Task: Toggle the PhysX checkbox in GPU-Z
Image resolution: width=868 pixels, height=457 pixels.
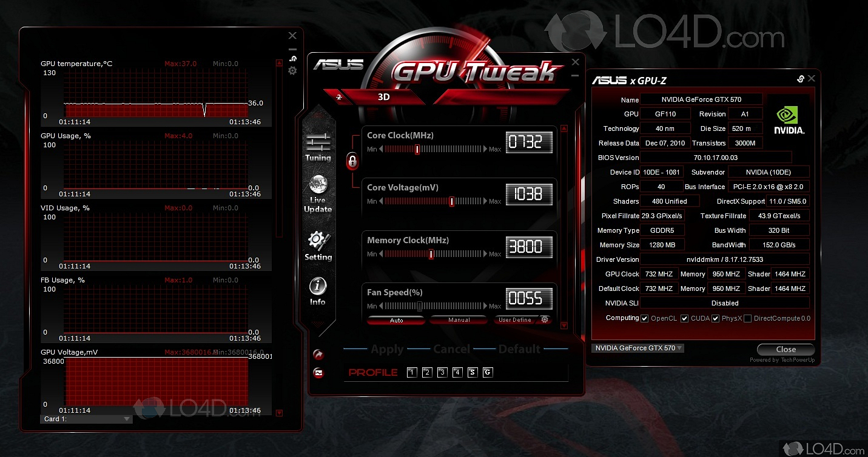Action: coord(716,318)
